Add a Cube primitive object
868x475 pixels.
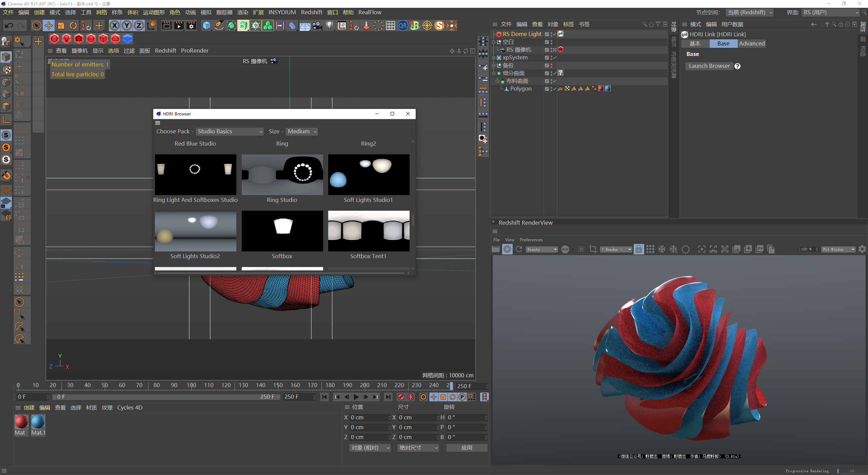pos(206,25)
